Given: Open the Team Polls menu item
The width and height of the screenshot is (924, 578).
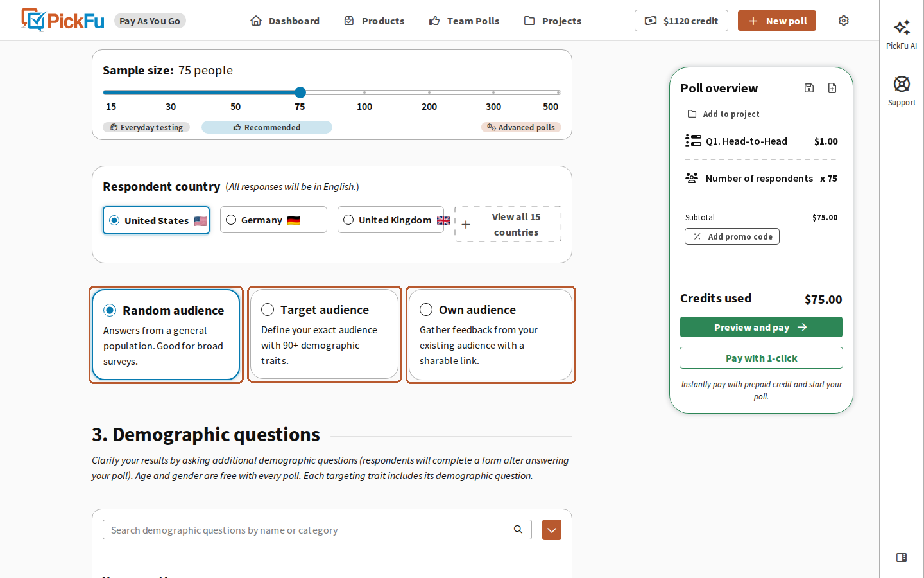Looking at the screenshot, I should (464, 21).
